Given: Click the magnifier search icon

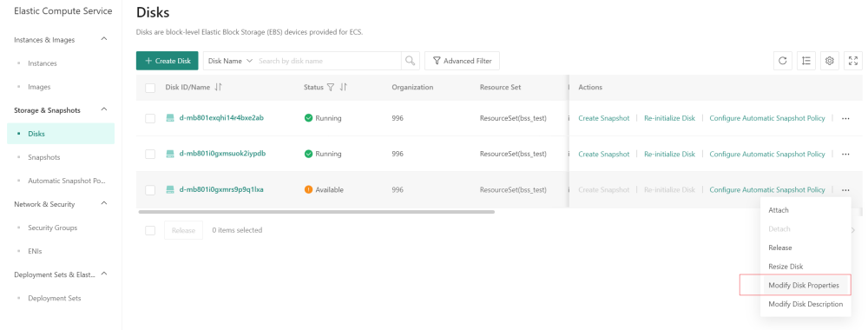Looking at the screenshot, I should tap(411, 61).
